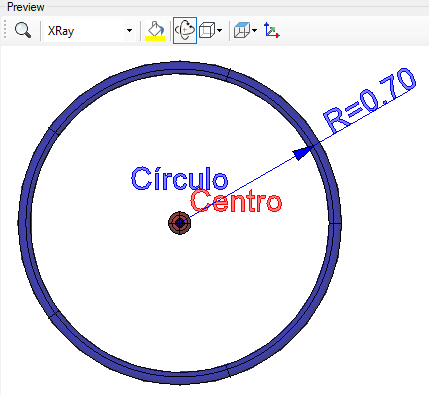The image size is (429, 395).
Task: Click the paint bucket background color icon
Action: pyautogui.click(x=155, y=28)
